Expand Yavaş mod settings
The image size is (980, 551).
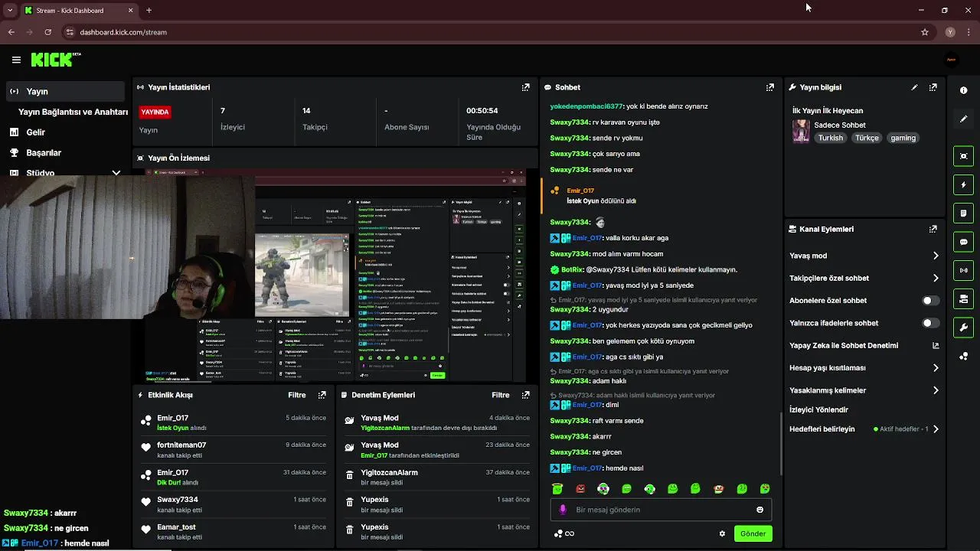pos(936,256)
